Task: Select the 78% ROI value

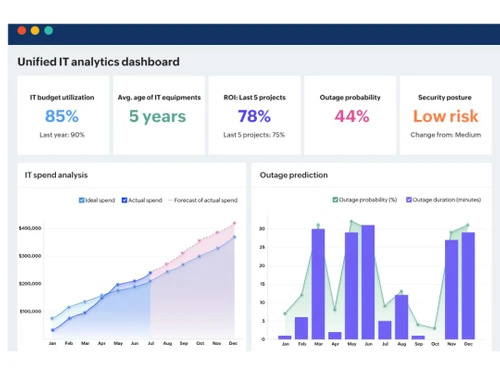Action: click(254, 116)
